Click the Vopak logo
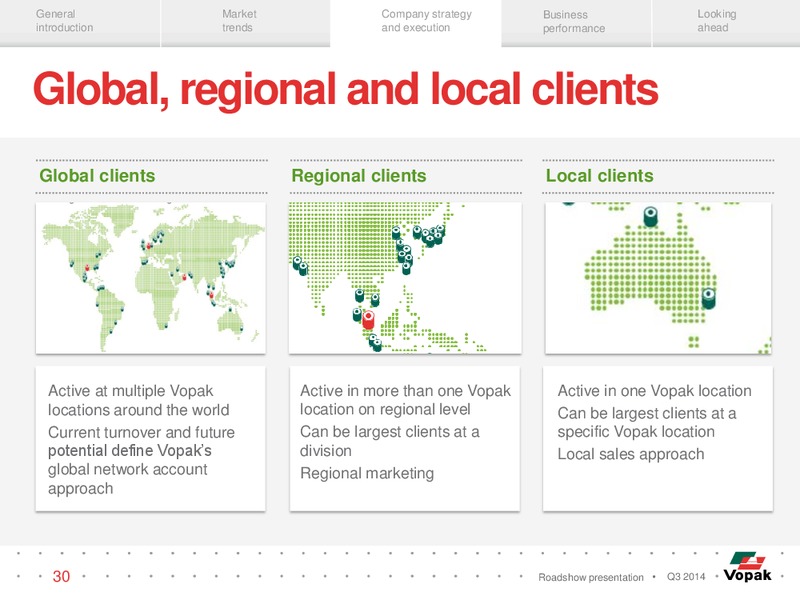 coord(747,567)
